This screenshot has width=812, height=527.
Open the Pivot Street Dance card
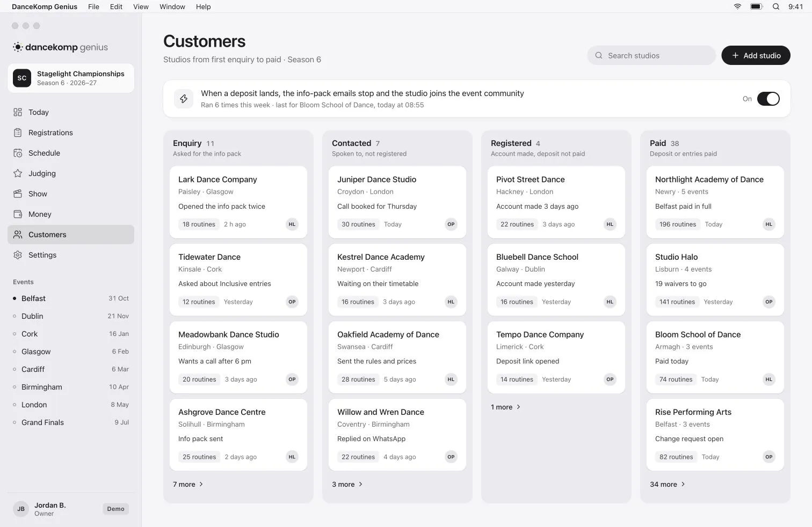click(556, 202)
